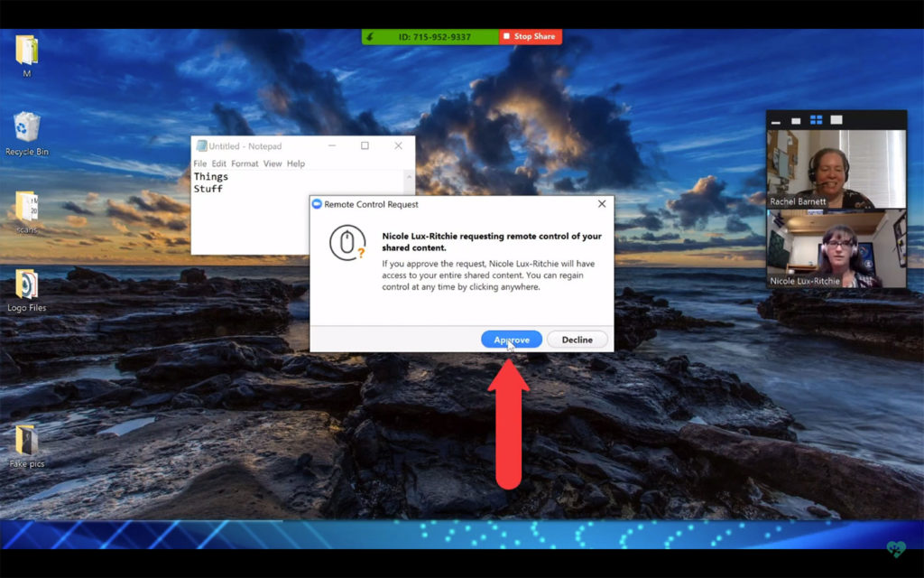Click the white square icon on Stop Share
This screenshot has width=924, height=578.
[505, 36]
